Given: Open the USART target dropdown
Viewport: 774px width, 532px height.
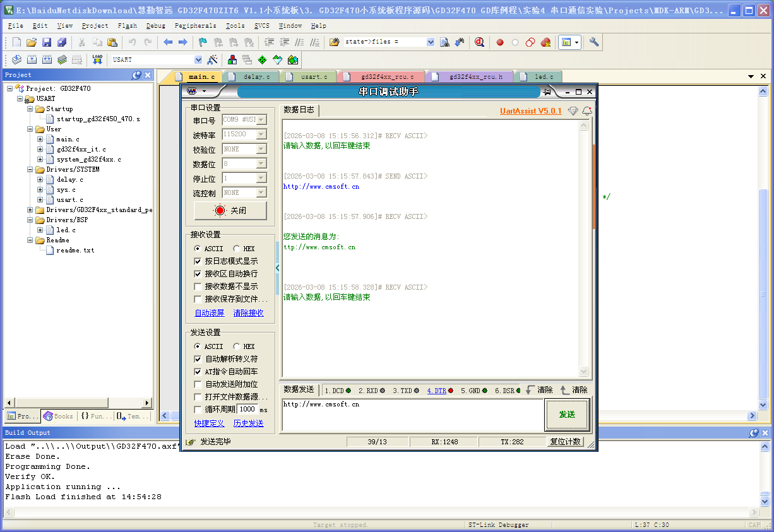Looking at the screenshot, I should tap(198, 59).
